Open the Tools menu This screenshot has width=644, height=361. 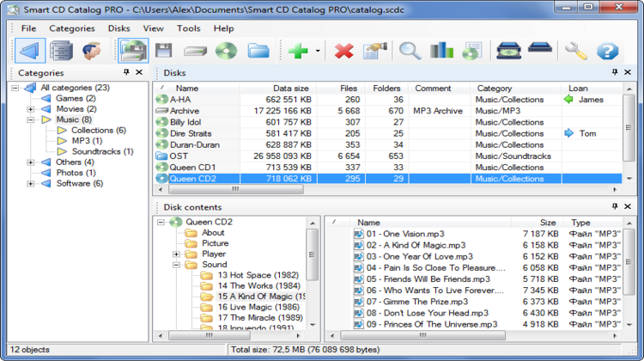189,28
